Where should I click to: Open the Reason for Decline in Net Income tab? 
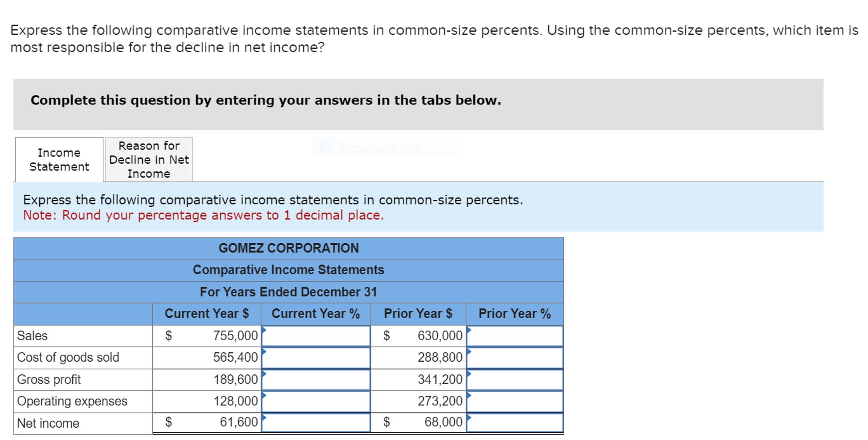(148, 159)
